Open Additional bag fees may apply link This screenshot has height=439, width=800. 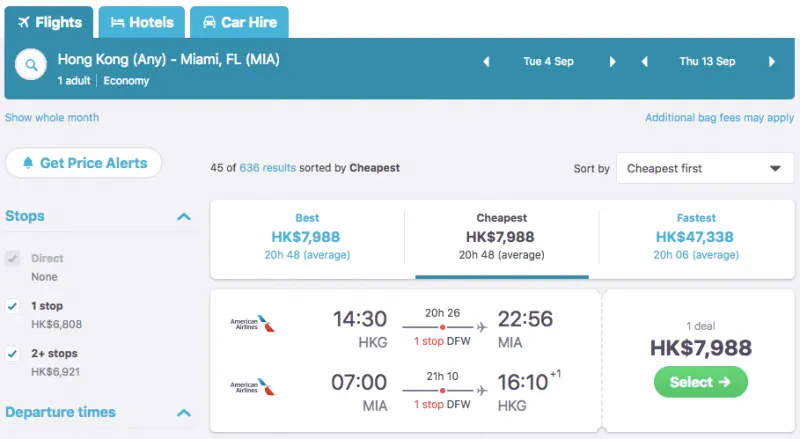pos(719,117)
